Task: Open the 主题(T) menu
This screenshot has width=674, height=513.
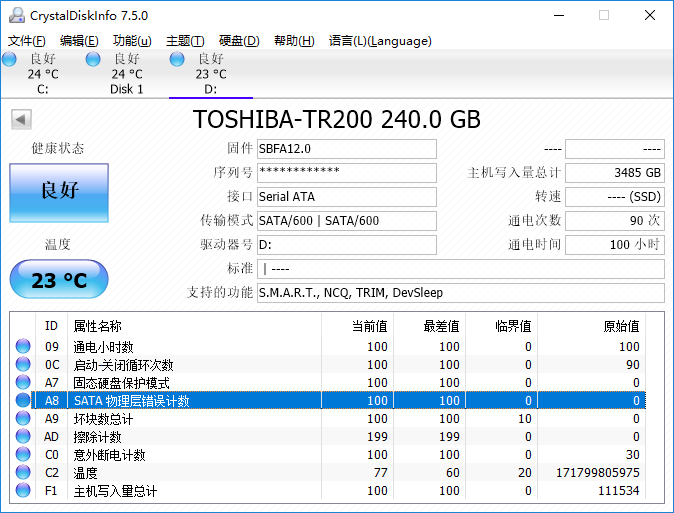Action: click(185, 41)
